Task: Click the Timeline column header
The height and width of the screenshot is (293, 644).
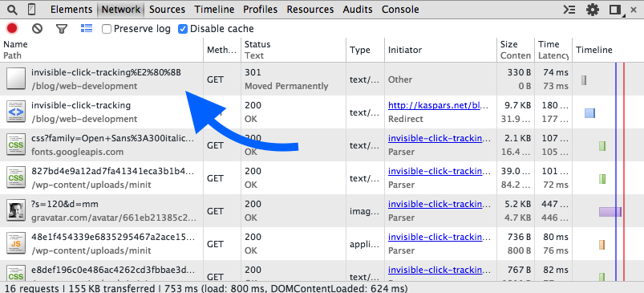Action: click(608, 50)
